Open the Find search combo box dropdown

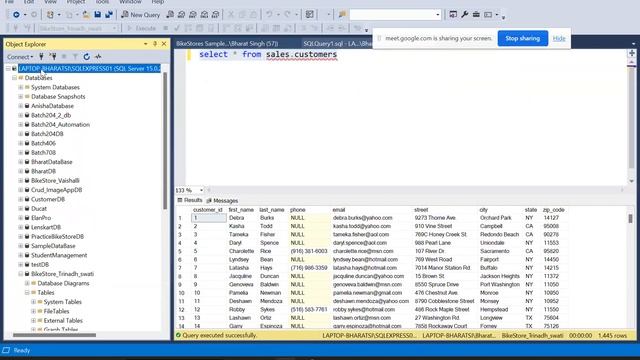pos(438,15)
